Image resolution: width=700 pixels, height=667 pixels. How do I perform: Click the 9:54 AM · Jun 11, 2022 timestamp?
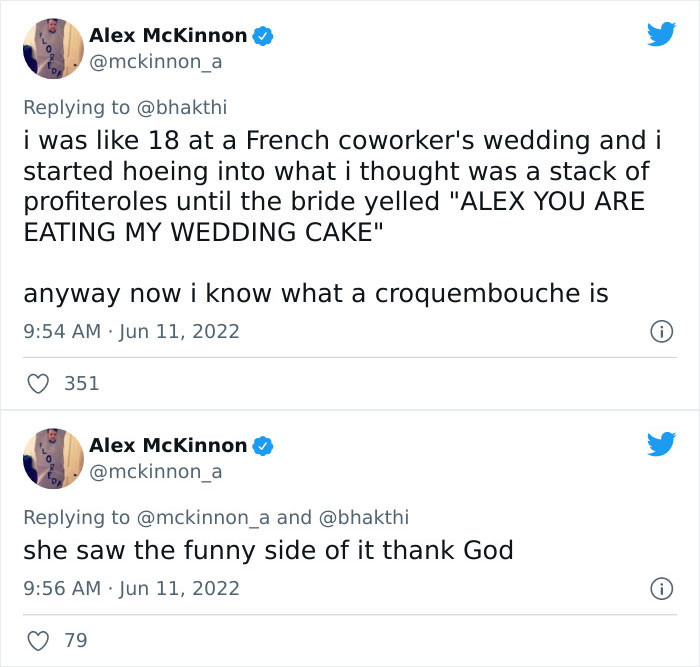click(131, 331)
